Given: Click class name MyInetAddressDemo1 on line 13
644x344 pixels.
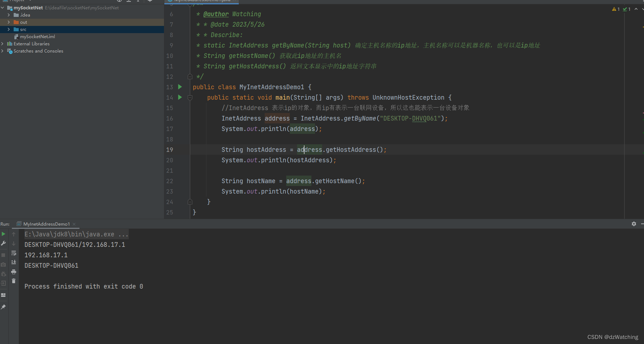Looking at the screenshot, I should pos(272,87).
